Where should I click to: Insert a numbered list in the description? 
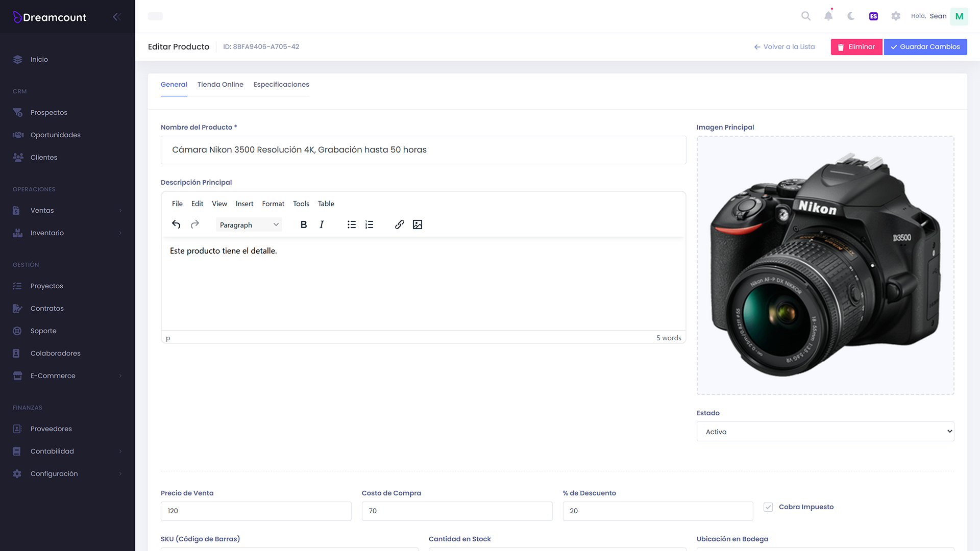click(370, 224)
